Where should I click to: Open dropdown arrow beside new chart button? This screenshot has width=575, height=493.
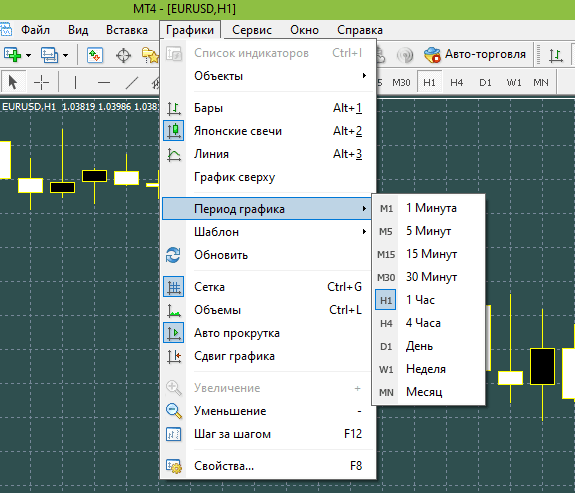click(28, 56)
